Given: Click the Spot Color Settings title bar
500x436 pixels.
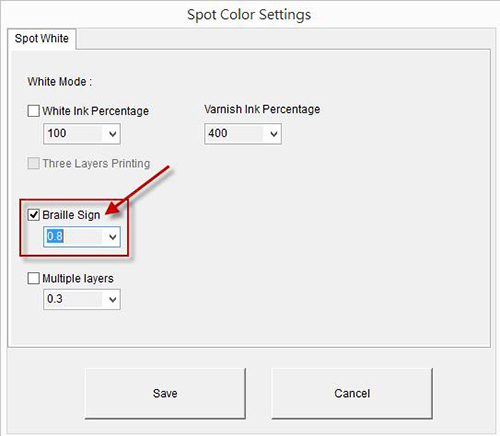Looking at the screenshot, I should click(x=249, y=15).
